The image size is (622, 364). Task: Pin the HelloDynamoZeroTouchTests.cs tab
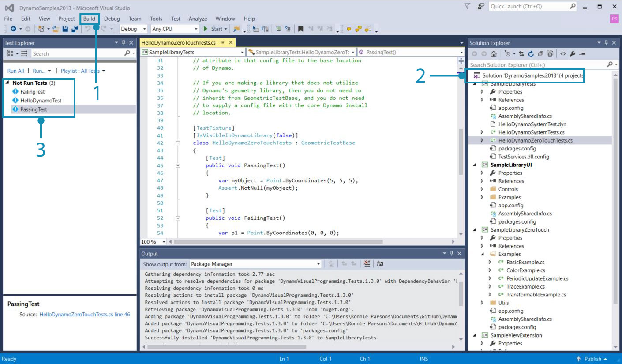pyautogui.click(x=222, y=43)
